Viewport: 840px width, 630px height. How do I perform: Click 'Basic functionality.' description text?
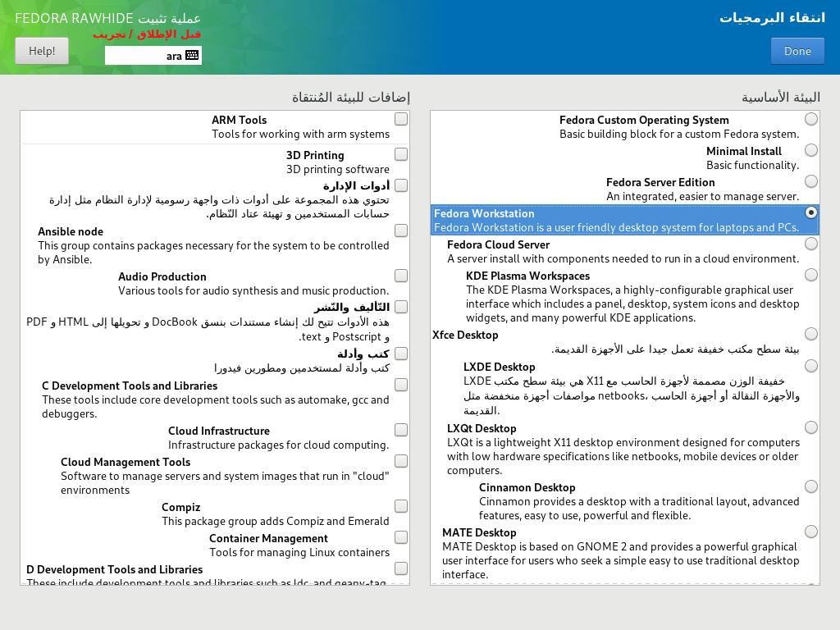(753, 165)
